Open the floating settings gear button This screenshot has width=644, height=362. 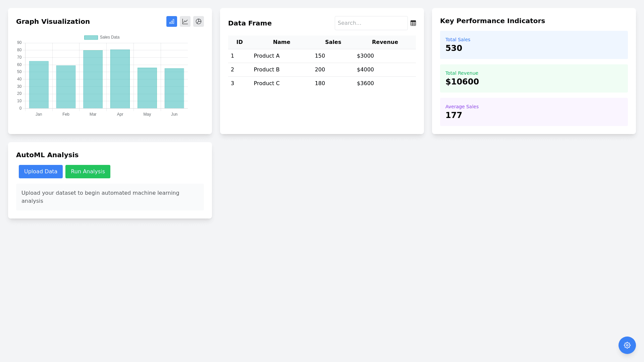[x=627, y=345]
